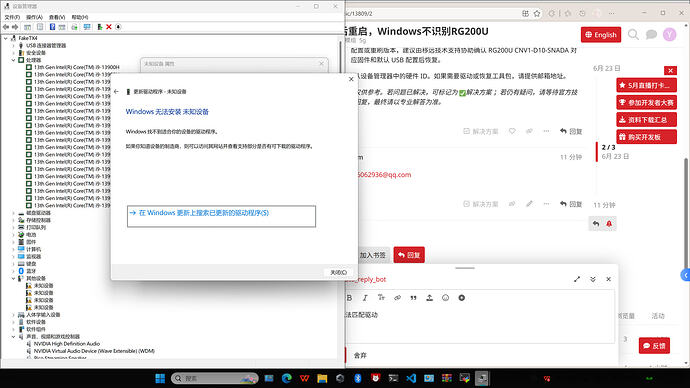690x388 pixels.
Task: Open the 操作(A) menu
Action: coord(34,17)
